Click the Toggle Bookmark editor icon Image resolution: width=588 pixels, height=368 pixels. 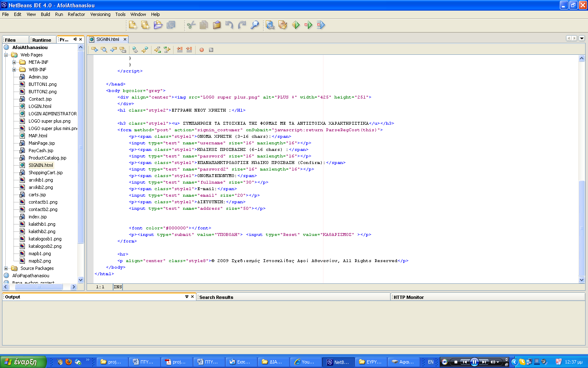[x=135, y=50]
